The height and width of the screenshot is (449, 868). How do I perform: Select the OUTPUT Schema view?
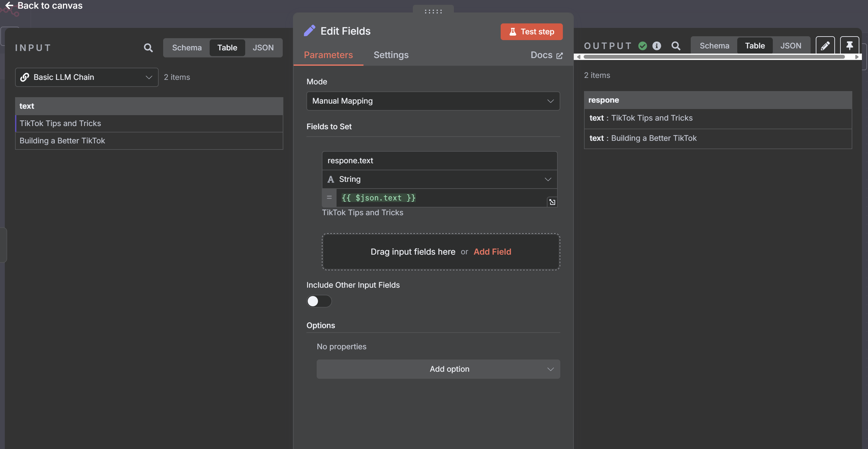coord(714,46)
